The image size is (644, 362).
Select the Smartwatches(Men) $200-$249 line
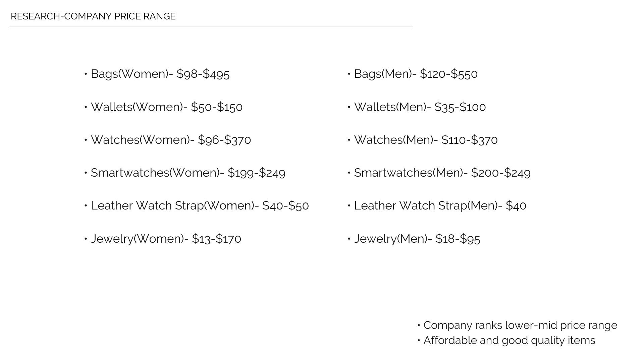(x=439, y=173)
